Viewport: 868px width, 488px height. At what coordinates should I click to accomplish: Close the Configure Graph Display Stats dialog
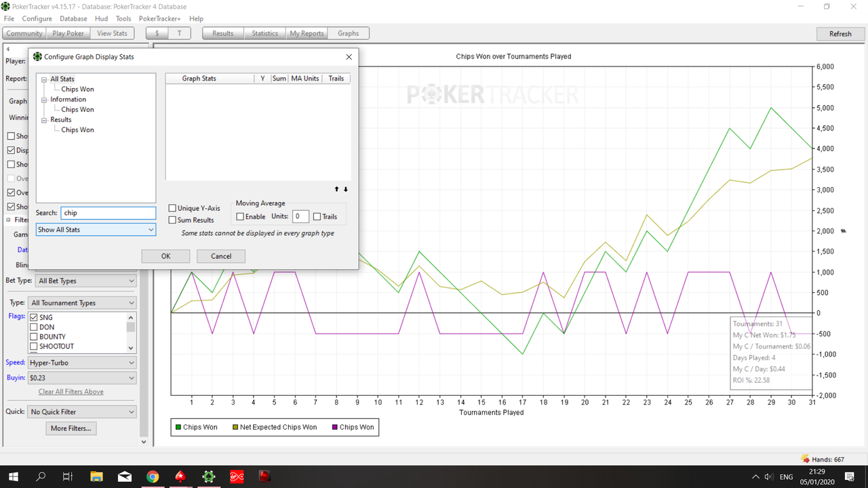[349, 57]
